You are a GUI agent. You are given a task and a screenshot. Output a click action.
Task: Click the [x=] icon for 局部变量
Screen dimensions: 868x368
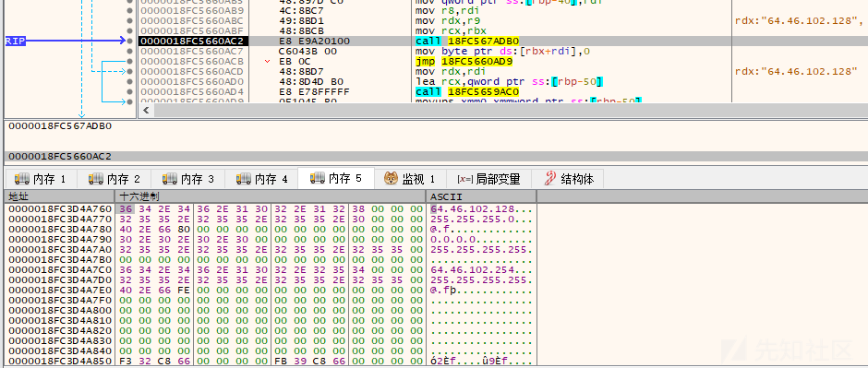[x=464, y=179]
